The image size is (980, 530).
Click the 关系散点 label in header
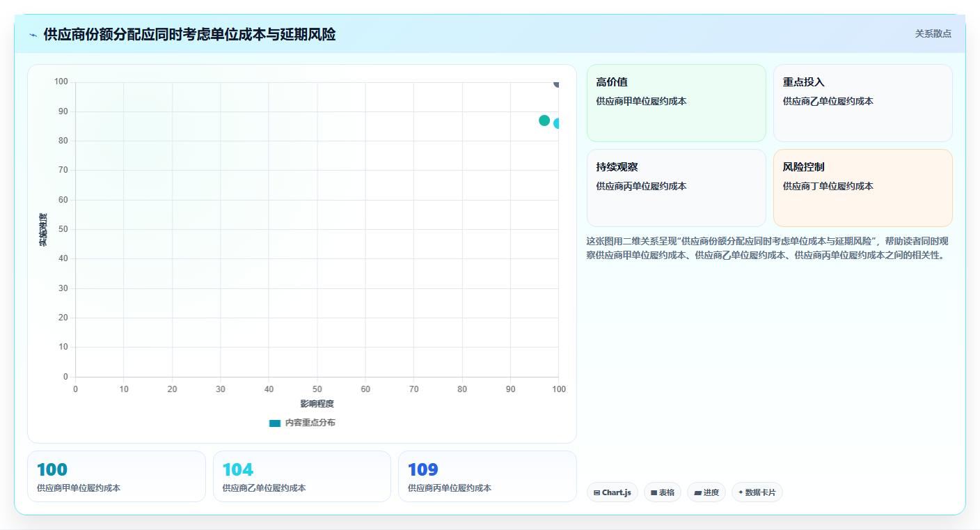(933, 33)
